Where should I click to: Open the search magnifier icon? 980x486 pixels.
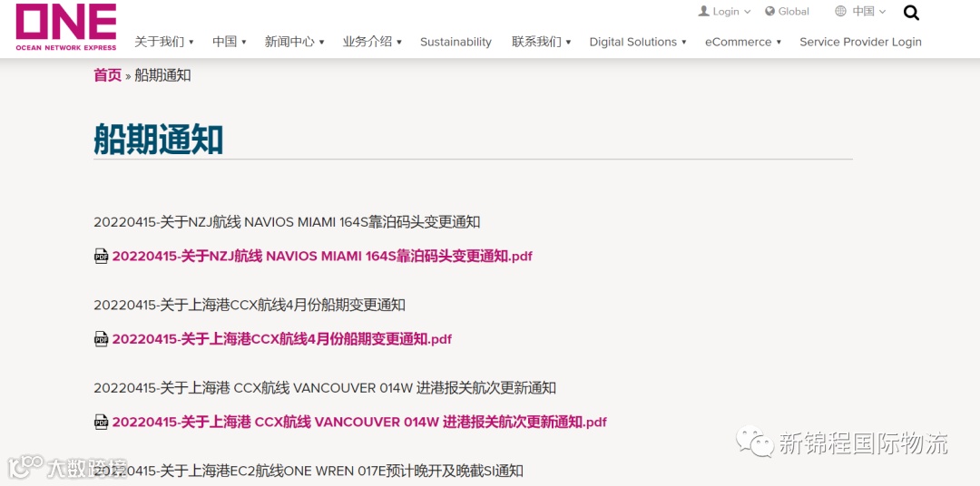click(911, 13)
